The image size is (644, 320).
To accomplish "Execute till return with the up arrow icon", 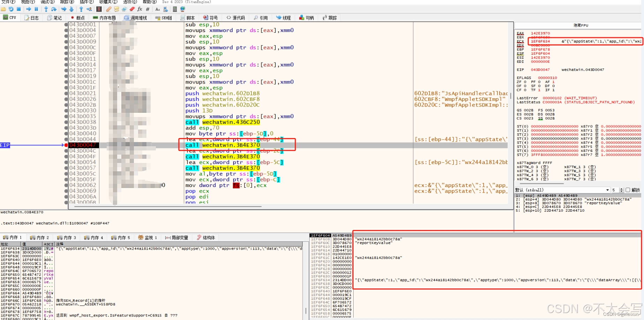I will (81, 9).
